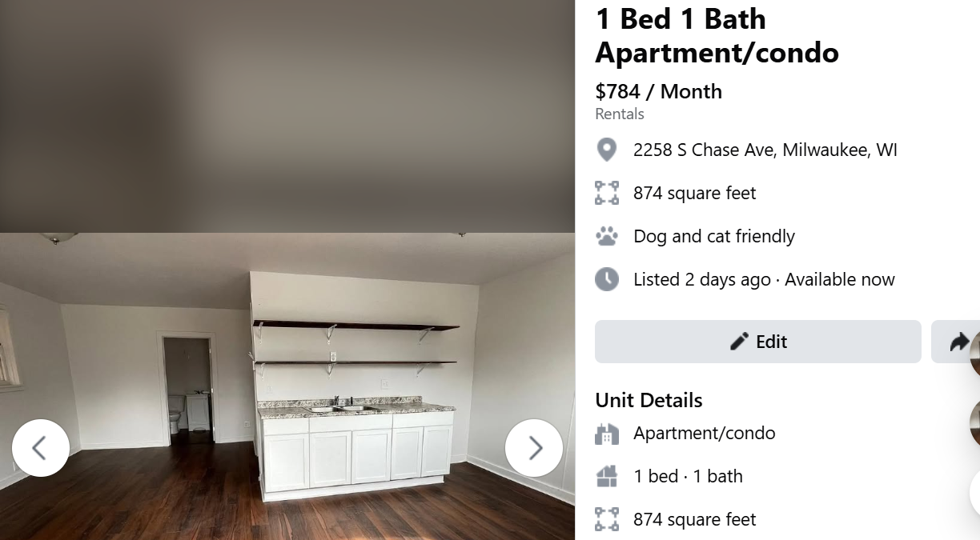The height and width of the screenshot is (540, 980).
Task: Edit the rental listing
Action: (758, 342)
